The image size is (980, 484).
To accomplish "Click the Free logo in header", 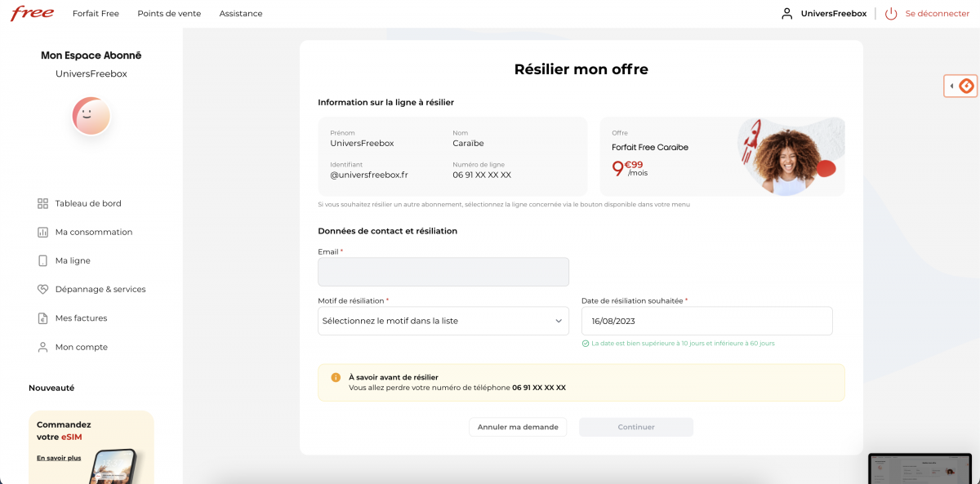I will [32, 13].
